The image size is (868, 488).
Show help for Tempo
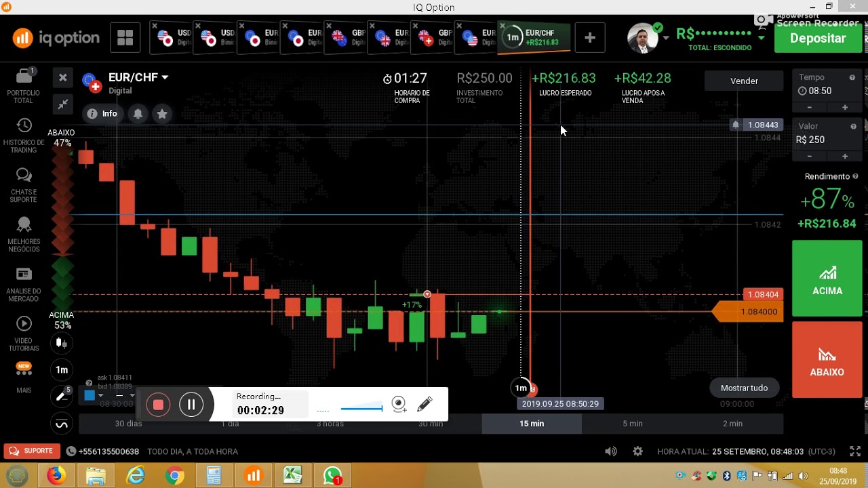(x=852, y=77)
